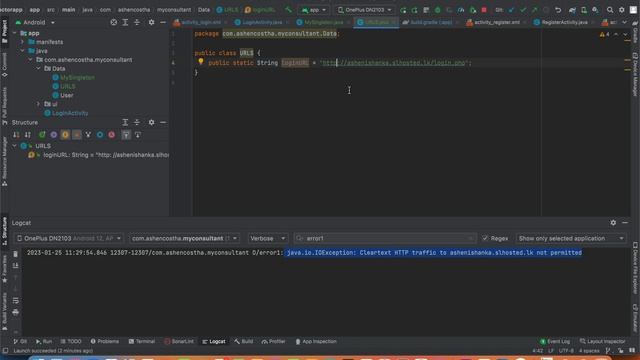
Task: Sync project with Gradle files elephant icon
Action: [572, 10]
